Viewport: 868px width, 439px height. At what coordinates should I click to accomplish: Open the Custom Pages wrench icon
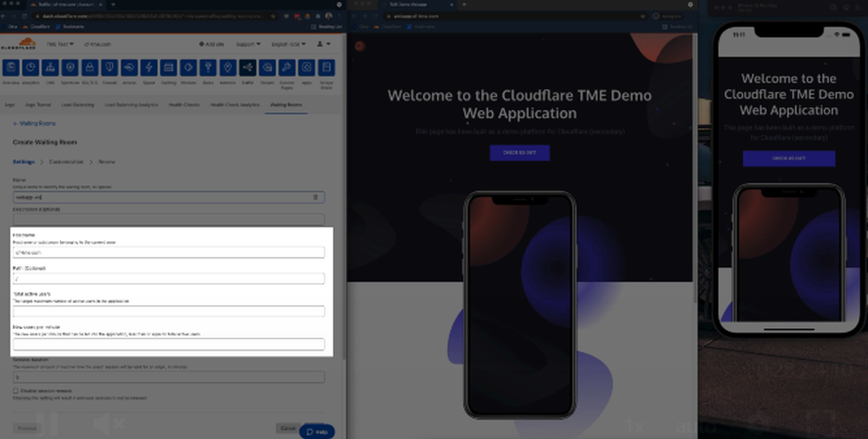286,68
